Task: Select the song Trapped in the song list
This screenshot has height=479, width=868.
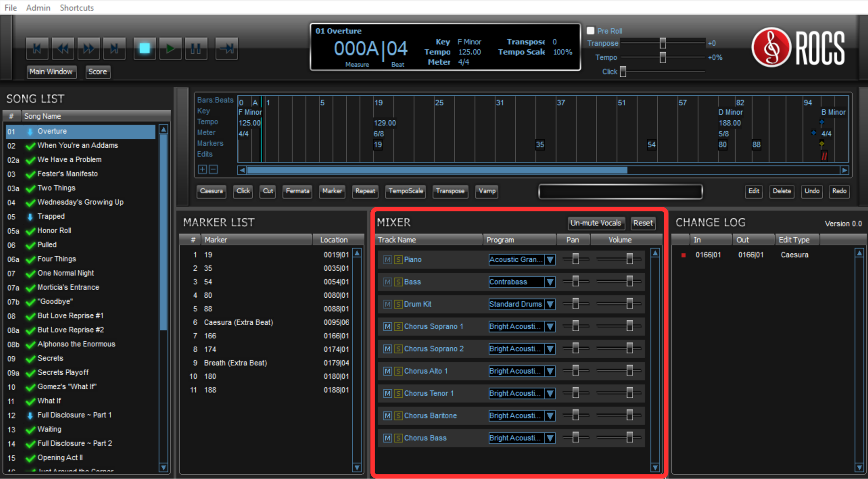Action: [51, 216]
